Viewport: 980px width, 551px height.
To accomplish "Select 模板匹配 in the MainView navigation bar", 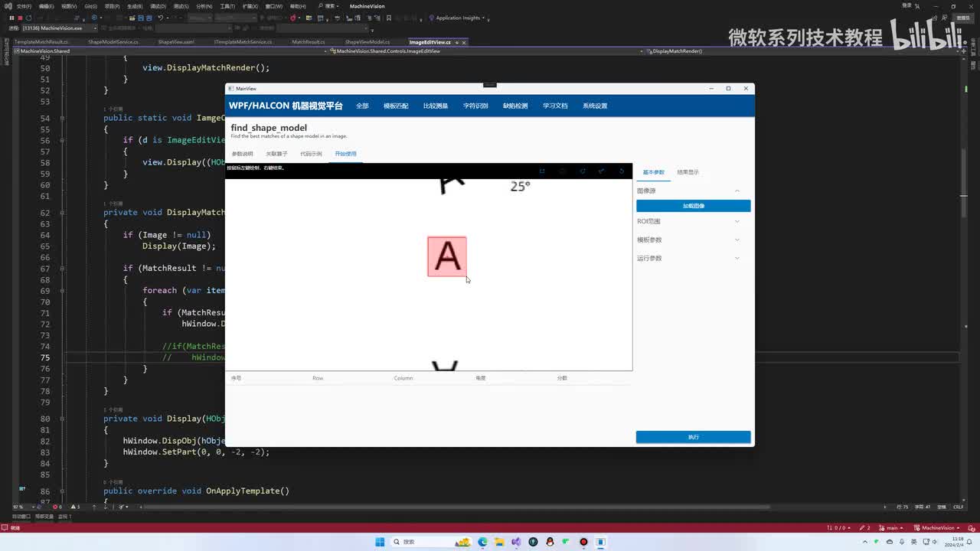I will click(396, 106).
